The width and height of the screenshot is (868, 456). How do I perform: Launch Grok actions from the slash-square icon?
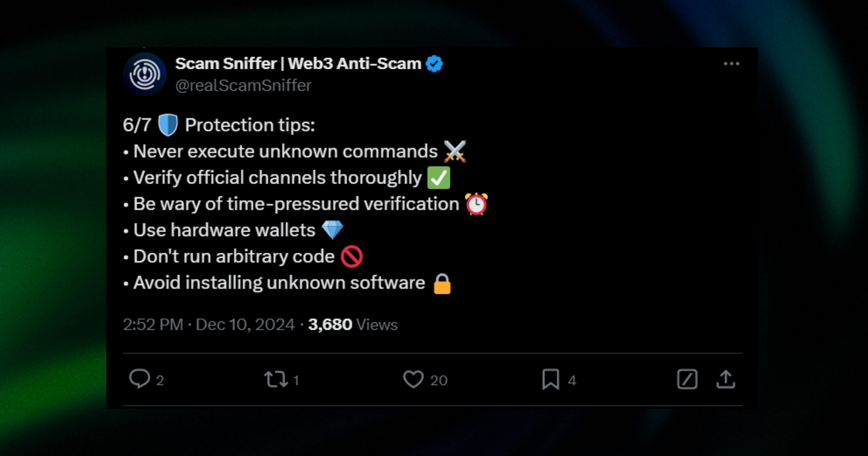pyautogui.click(x=687, y=380)
